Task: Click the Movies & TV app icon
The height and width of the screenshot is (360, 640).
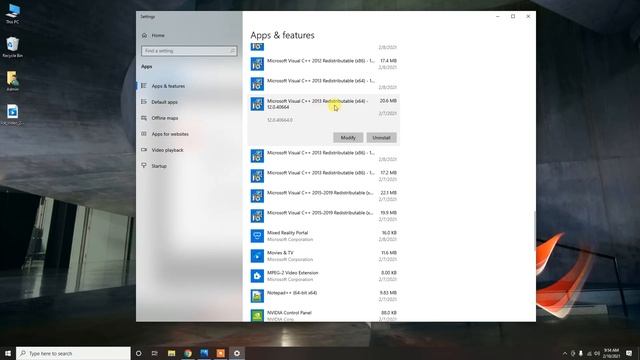Action: point(257,256)
